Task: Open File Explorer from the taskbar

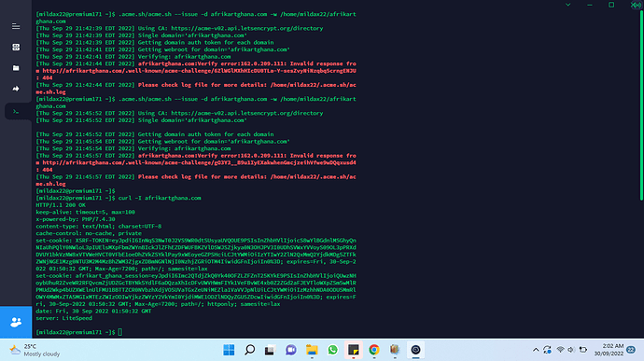Action: [312, 350]
